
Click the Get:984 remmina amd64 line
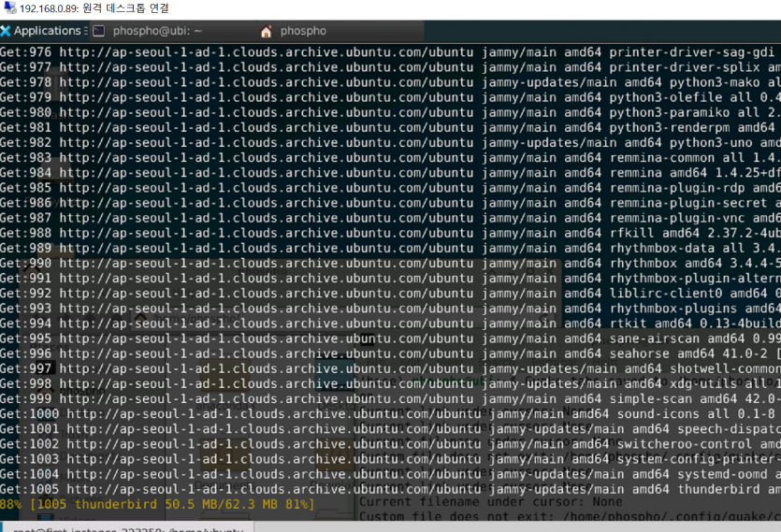point(391,173)
